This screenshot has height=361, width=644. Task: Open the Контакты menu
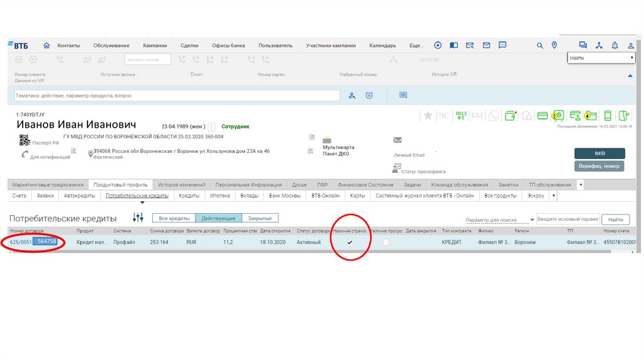click(x=69, y=45)
